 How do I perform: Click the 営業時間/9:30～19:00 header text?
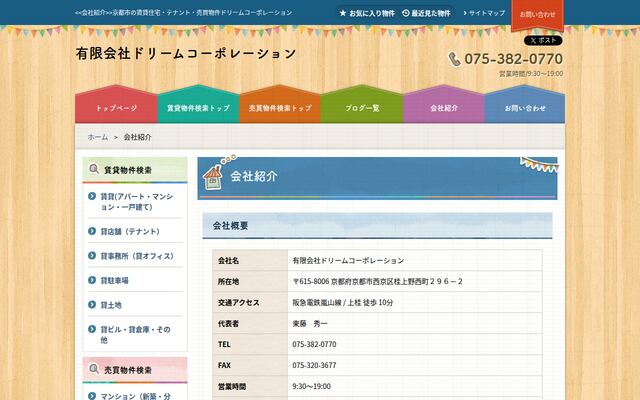531,73
